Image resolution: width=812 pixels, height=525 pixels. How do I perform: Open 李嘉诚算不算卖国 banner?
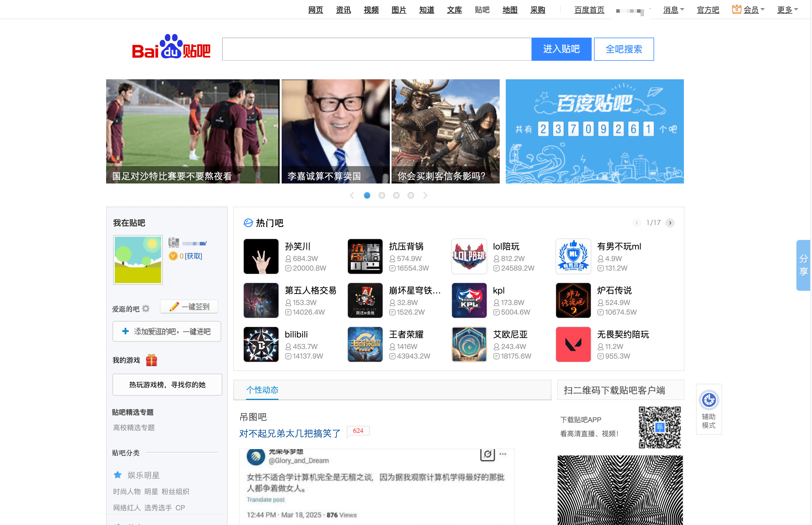click(335, 131)
